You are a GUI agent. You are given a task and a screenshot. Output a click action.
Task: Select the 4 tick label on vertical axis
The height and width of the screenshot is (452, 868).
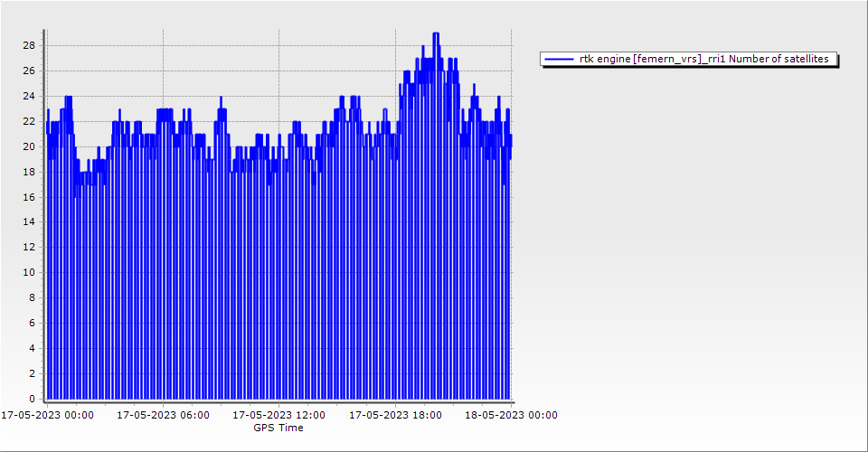click(x=32, y=348)
